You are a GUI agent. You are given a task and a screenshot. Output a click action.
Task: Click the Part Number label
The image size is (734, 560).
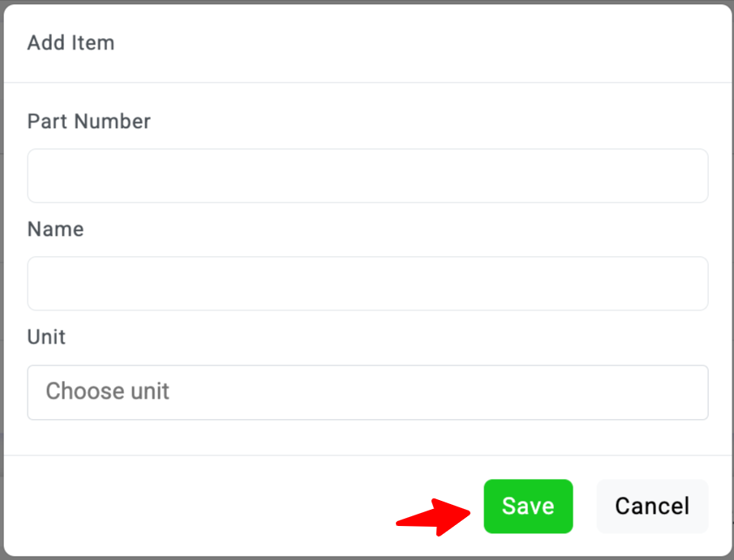pyautogui.click(x=89, y=122)
